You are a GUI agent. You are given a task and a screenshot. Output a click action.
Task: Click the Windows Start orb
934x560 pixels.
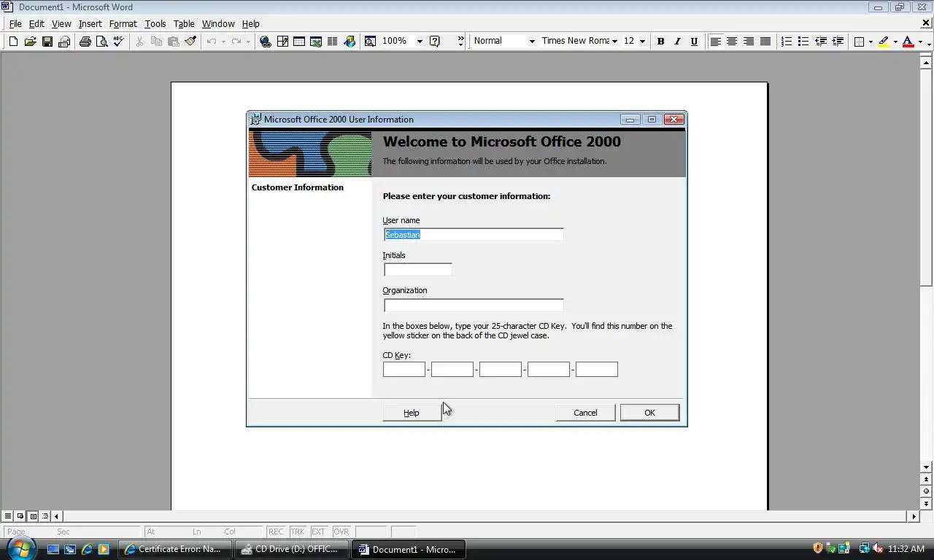point(20,548)
